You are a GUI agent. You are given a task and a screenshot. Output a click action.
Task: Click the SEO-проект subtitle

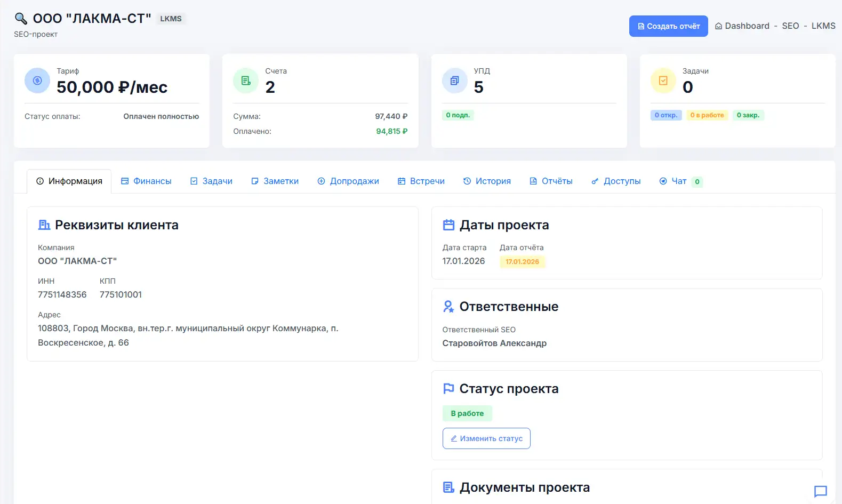click(x=36, y=34)
